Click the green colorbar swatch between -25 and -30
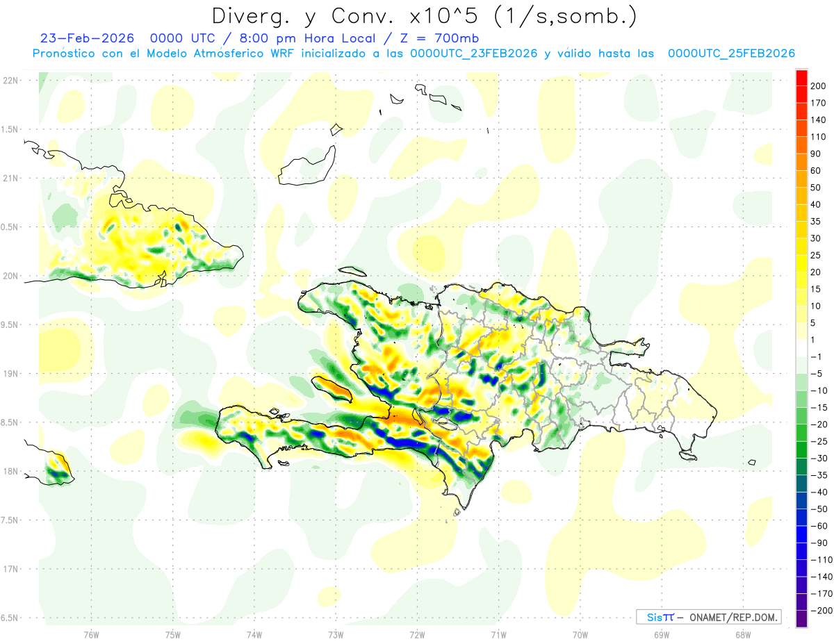Screen dimensions: 834x644 (x=802, y=450)
